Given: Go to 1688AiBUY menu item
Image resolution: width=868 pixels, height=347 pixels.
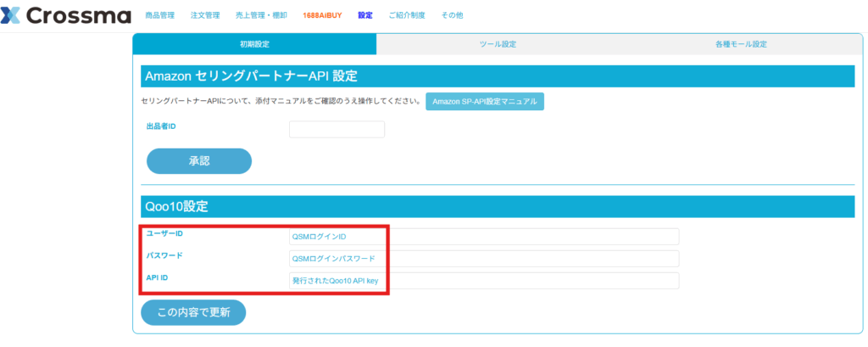Looking at the screenshot, I should click(322, 15).
